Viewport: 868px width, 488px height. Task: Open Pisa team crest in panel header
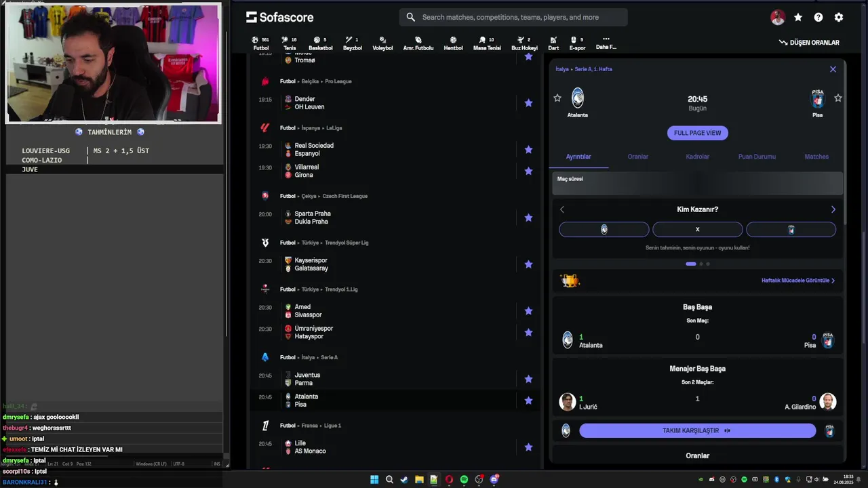tap(818, 98)
